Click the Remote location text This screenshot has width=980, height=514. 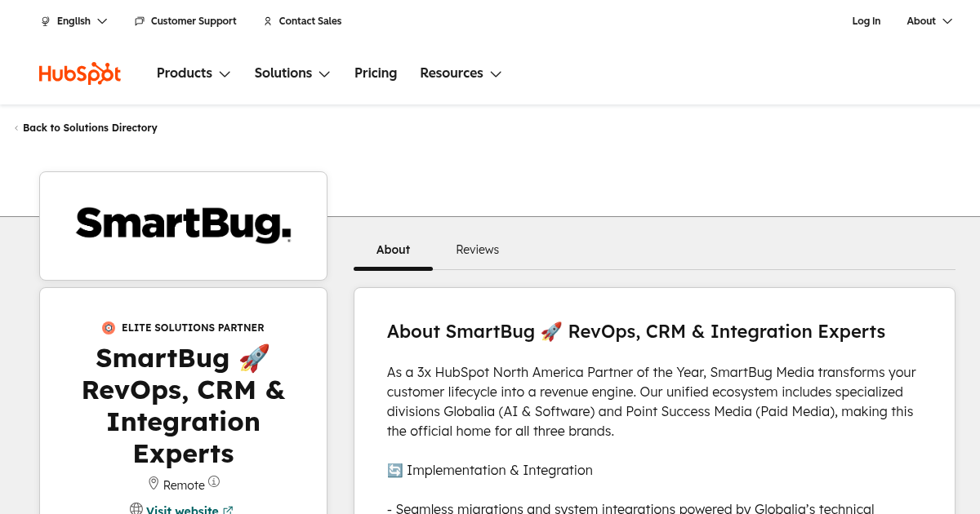(x=184, y=485)
